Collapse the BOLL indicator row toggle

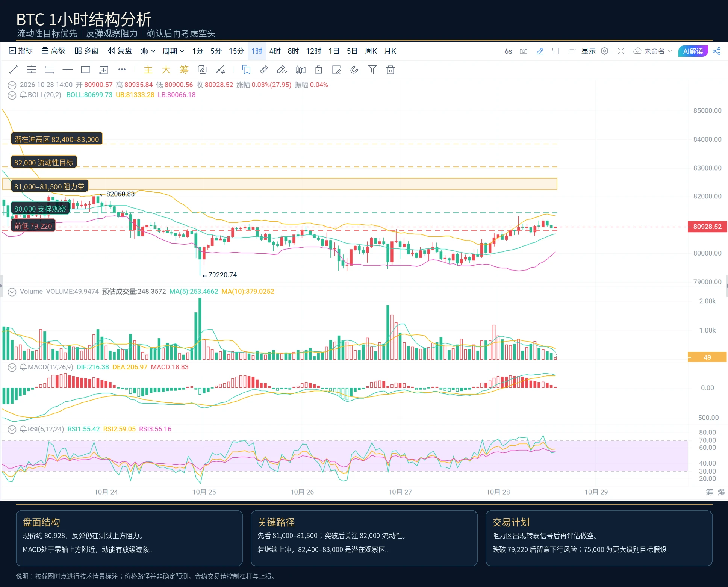(12, 95)
